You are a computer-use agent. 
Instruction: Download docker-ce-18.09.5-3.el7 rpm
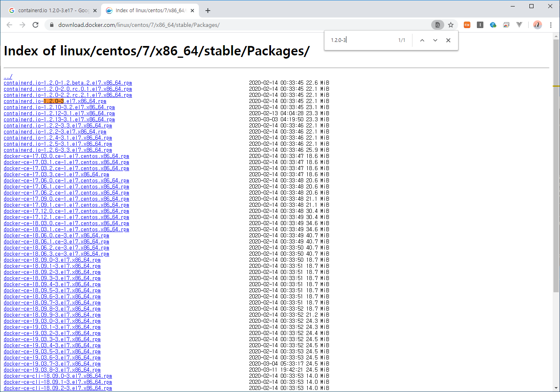tap(52, 290)
